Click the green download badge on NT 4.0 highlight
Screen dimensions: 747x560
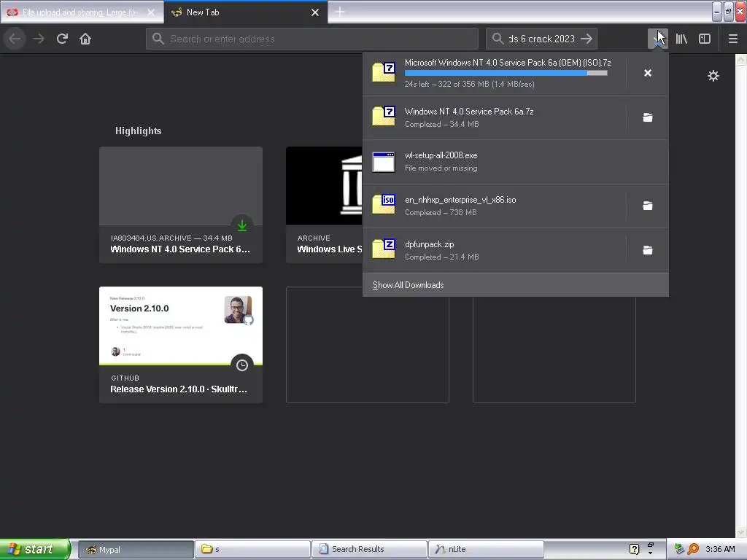pyautogui.click(x=242, y=225)
